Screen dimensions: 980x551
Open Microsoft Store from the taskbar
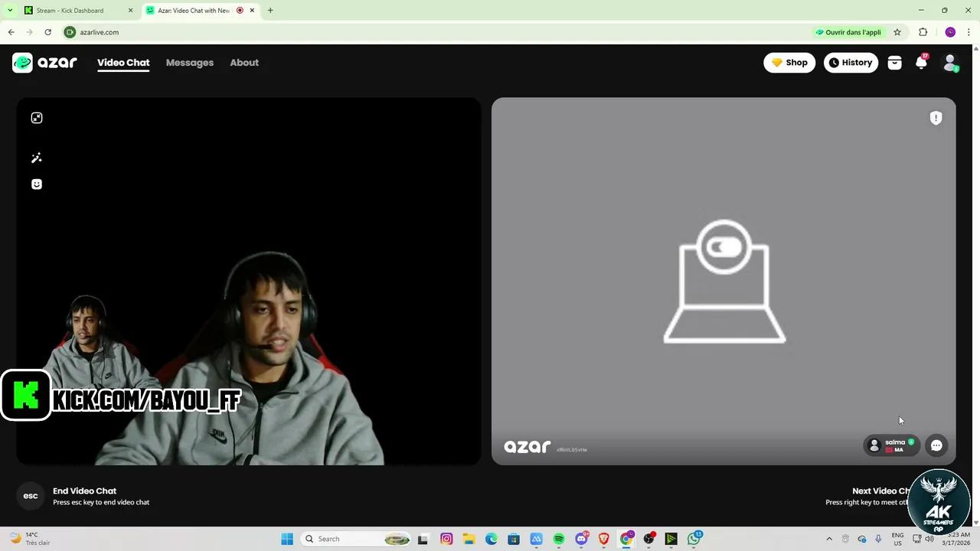(x=514, y=539)
